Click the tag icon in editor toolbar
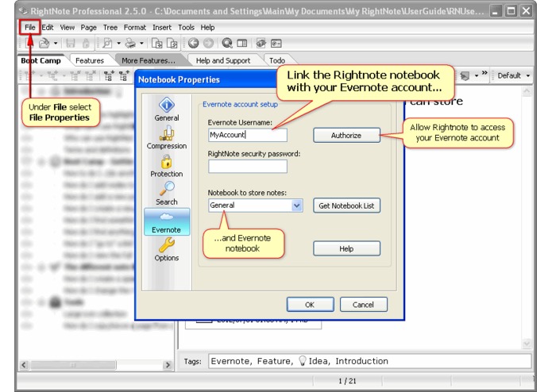Image resolution: width=552 pixels, height=392 pixels. (465, 75)
